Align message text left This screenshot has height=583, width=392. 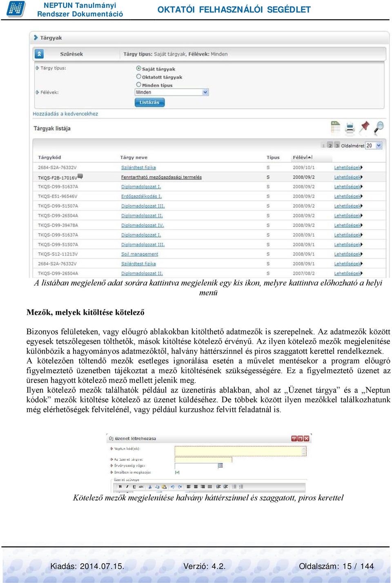pyautogui.click(x=189, y=486)
